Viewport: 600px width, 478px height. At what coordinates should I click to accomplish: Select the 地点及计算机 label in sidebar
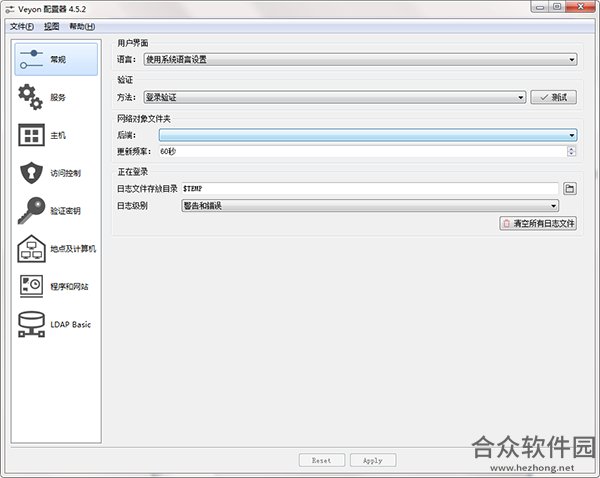pos(73,249)
